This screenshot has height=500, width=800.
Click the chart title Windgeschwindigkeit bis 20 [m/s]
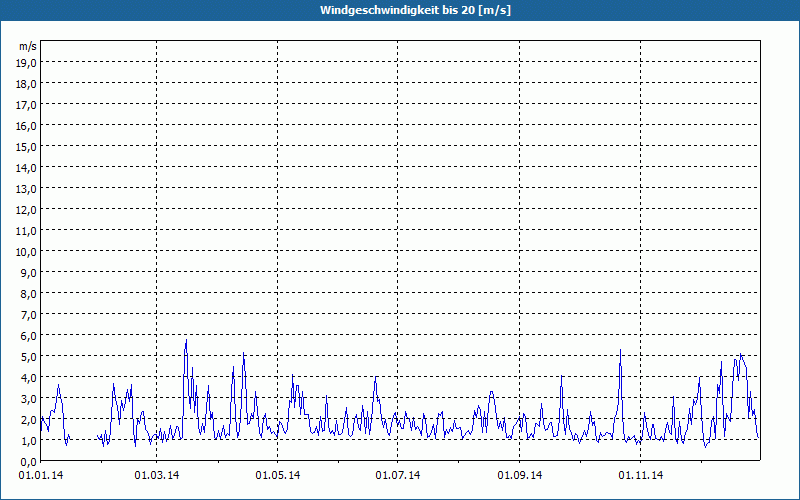415,10
